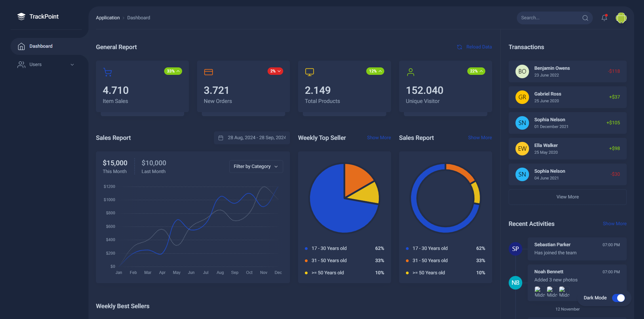The height and width of the screenshot is (319, 644).
Task: Open the sales report date range picker
Action: point(252,138)
